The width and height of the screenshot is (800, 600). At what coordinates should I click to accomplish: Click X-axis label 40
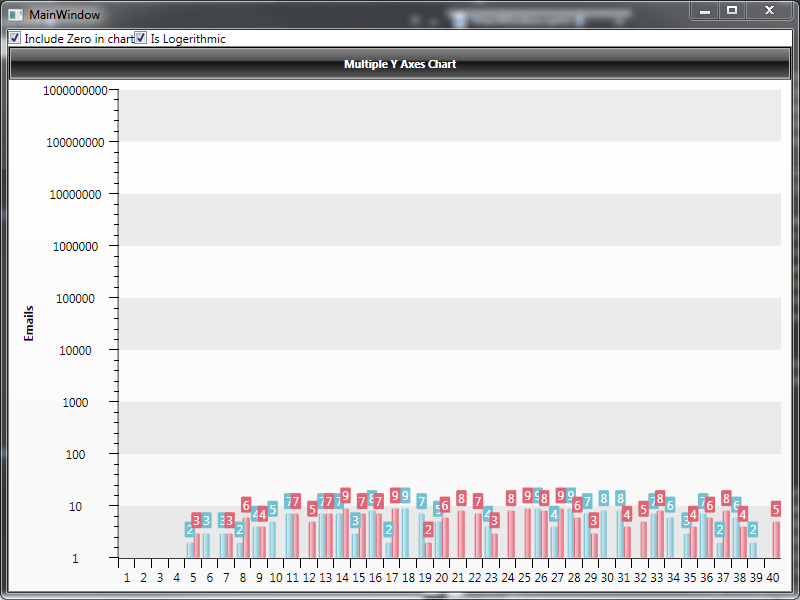click(x=772, y=578)
